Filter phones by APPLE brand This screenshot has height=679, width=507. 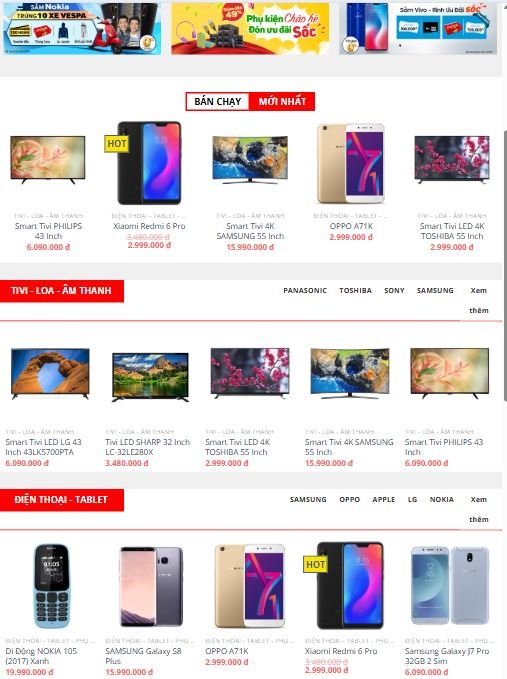(x=384, y=499)
